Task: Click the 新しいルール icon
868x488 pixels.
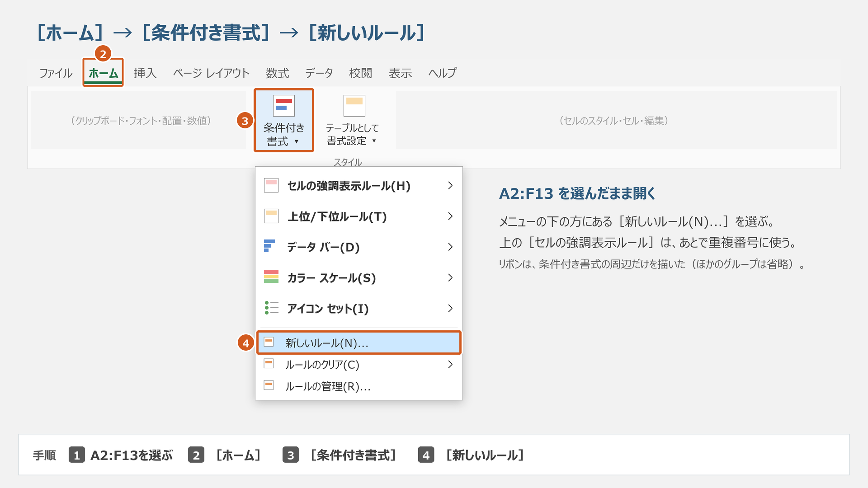Action: (x=269, y=342)
